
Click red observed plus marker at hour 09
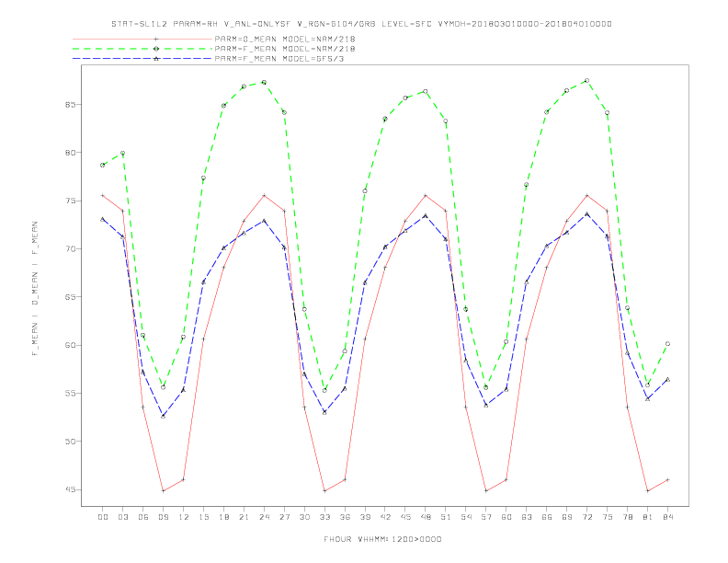click(x=163, y=490)
